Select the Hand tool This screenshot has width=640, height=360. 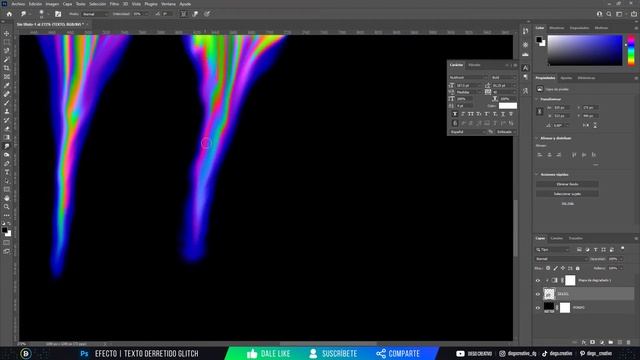pos(7,198)
